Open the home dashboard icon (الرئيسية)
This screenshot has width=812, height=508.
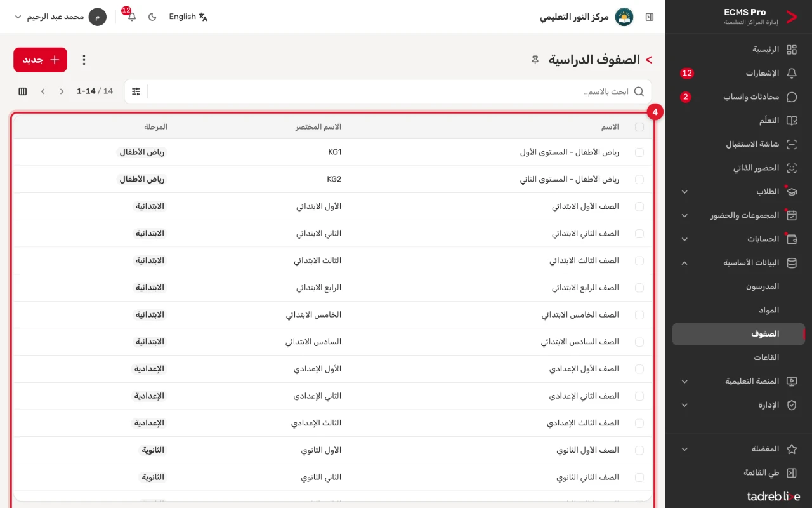[x=792, y=50]
